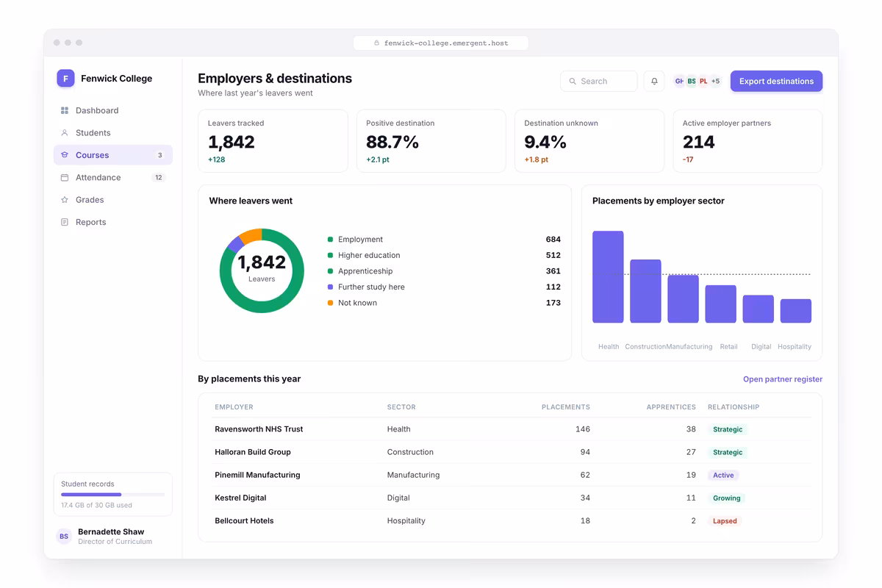Click the Employment legend color dot

click(x=330, y=240)
